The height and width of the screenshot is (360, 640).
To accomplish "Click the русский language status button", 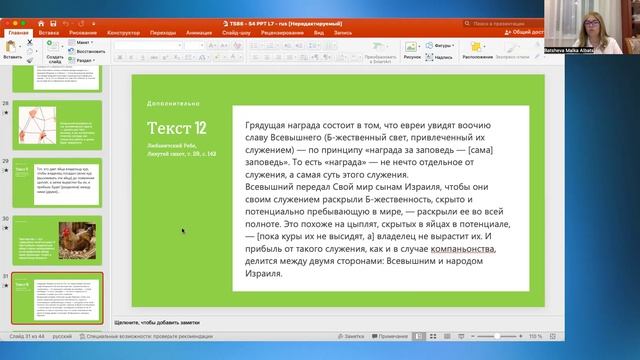I will [62, 336].
